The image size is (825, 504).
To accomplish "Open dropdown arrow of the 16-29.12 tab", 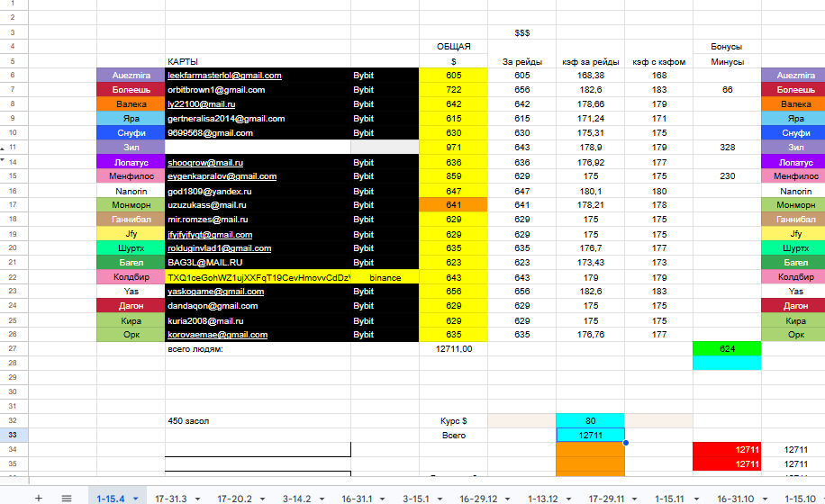I will [x=508, y=499].
